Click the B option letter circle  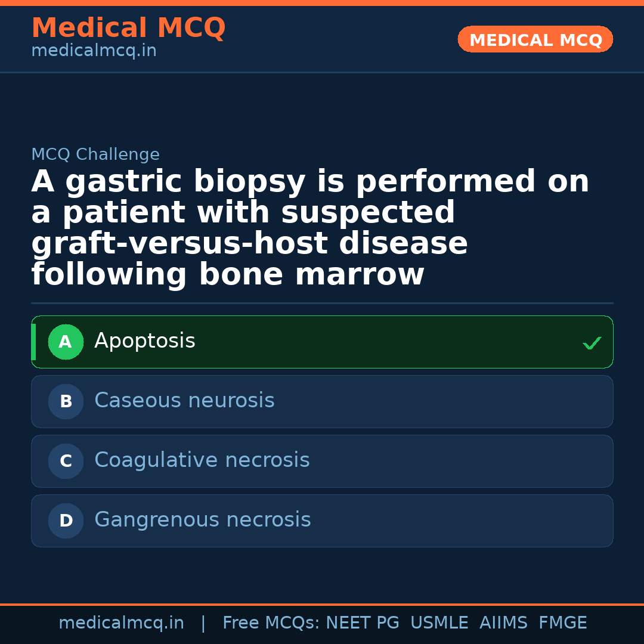(66, 402)
